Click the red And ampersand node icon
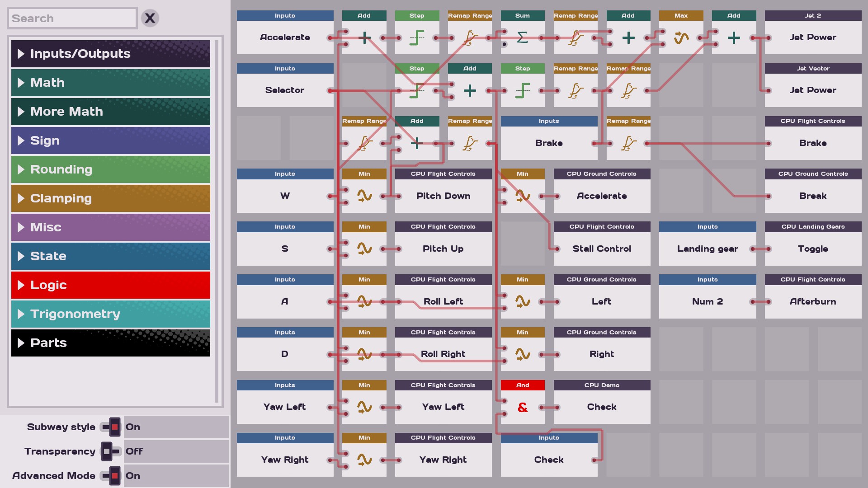 [x=522, y=407]
